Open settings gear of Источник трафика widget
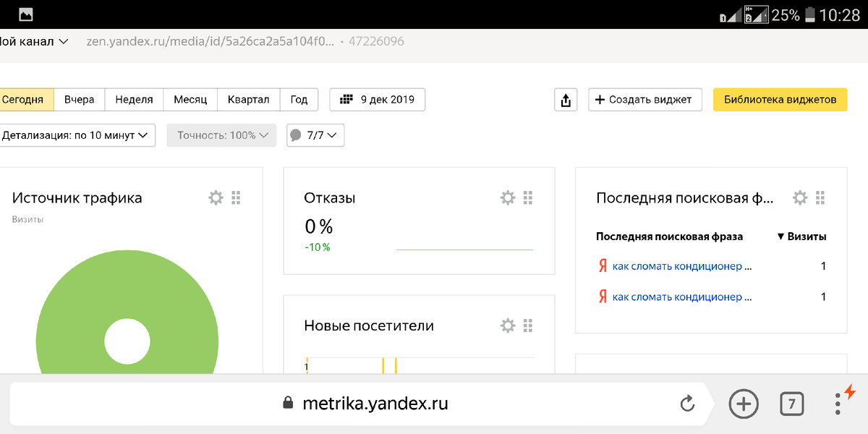The width and height of the screenshot is (868, 434). (x=216, y=197)
